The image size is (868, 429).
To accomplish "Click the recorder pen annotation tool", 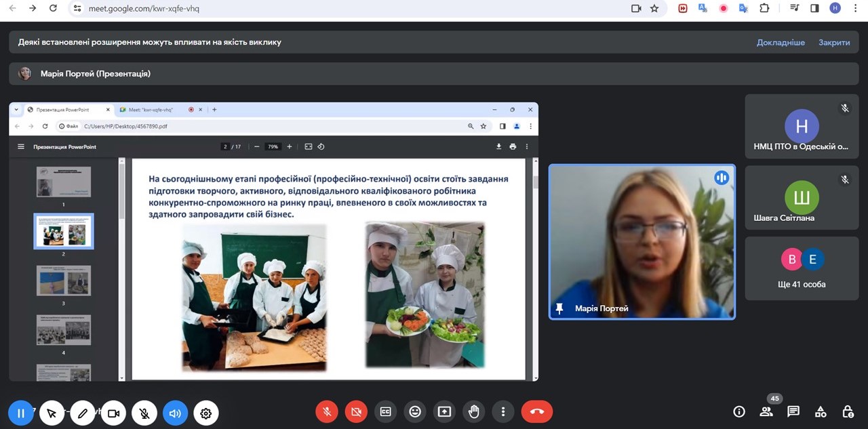I will point(83,413).
